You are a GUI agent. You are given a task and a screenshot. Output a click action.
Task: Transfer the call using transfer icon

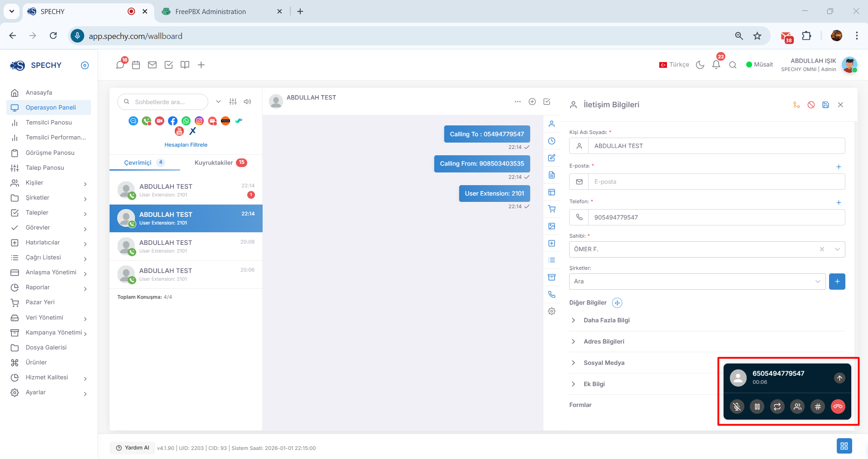777,406
